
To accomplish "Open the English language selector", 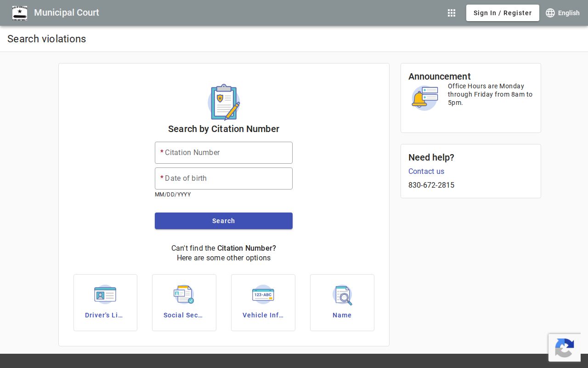I will (x=562, y=13).
